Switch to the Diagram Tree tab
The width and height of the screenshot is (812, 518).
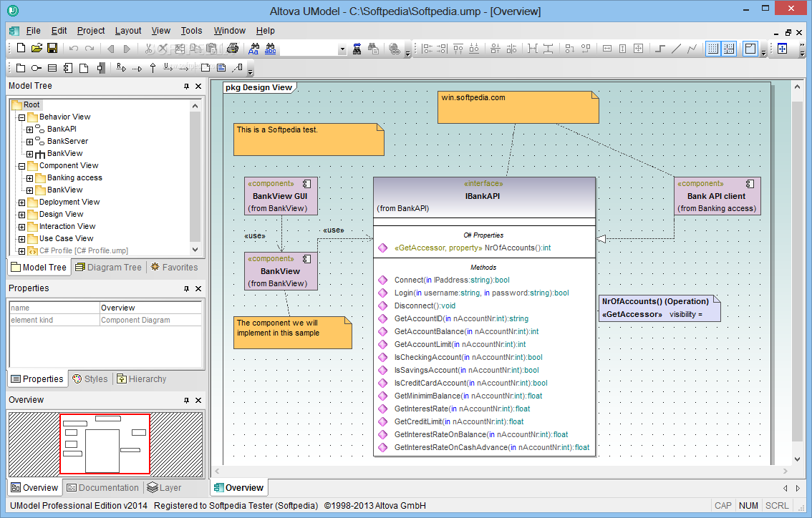click(108, 267)
